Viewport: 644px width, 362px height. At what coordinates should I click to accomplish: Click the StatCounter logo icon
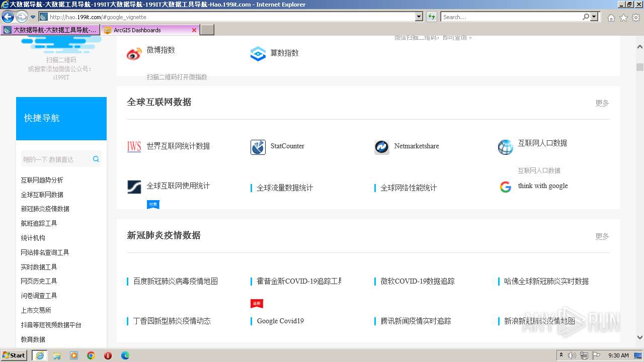point(258,147)
